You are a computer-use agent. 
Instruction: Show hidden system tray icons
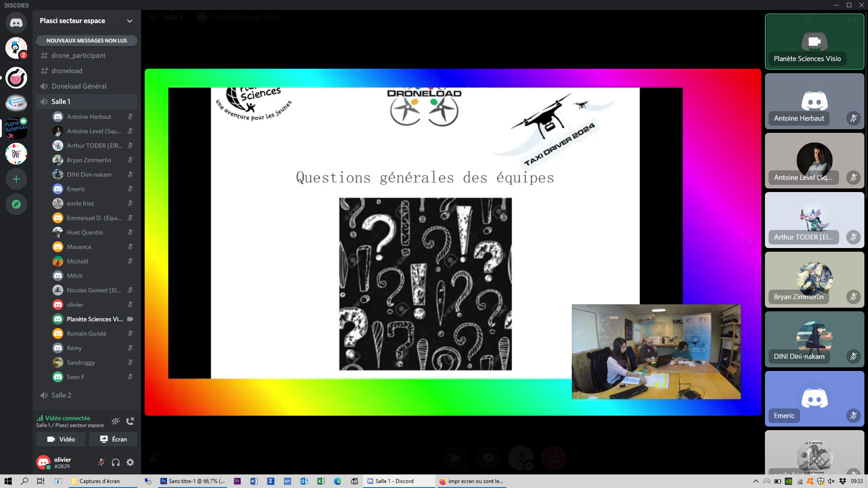coord(755,481)
